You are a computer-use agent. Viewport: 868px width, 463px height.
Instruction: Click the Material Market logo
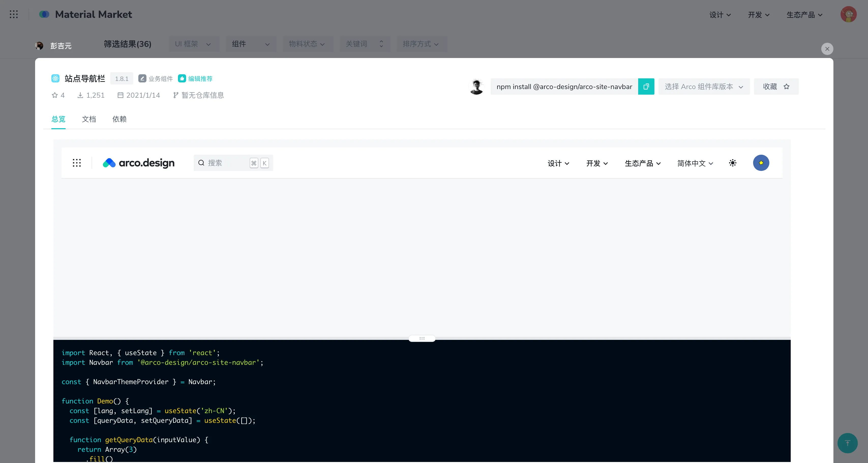point(86,14)
